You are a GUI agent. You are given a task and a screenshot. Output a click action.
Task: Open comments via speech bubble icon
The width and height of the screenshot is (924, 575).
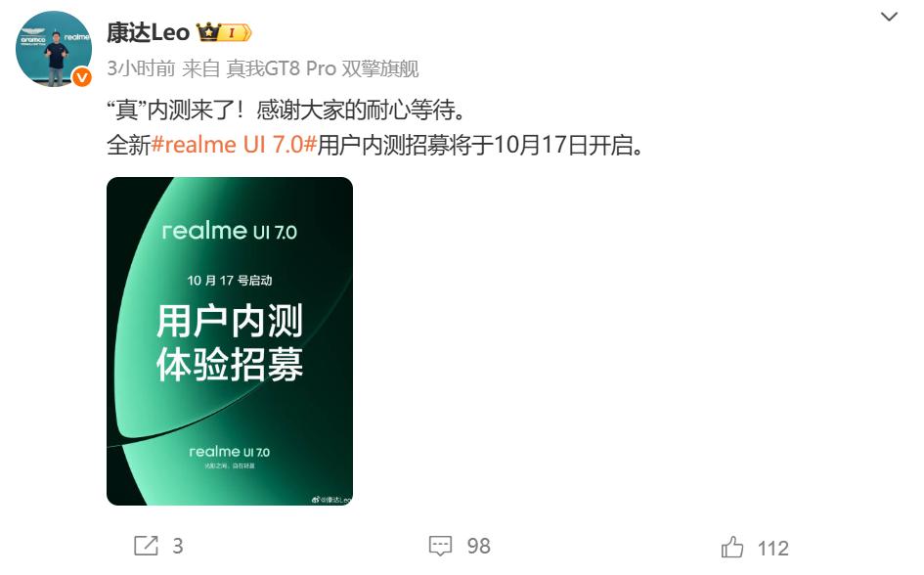(440, 546)
